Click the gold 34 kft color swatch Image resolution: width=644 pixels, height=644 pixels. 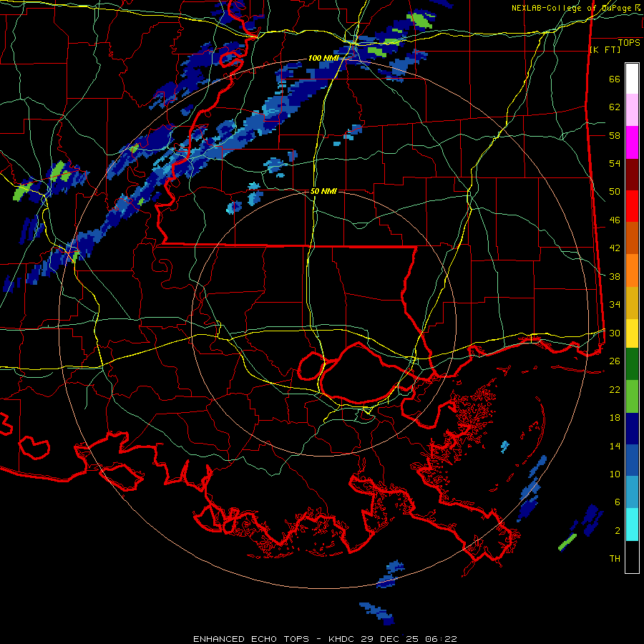point(632,302)
